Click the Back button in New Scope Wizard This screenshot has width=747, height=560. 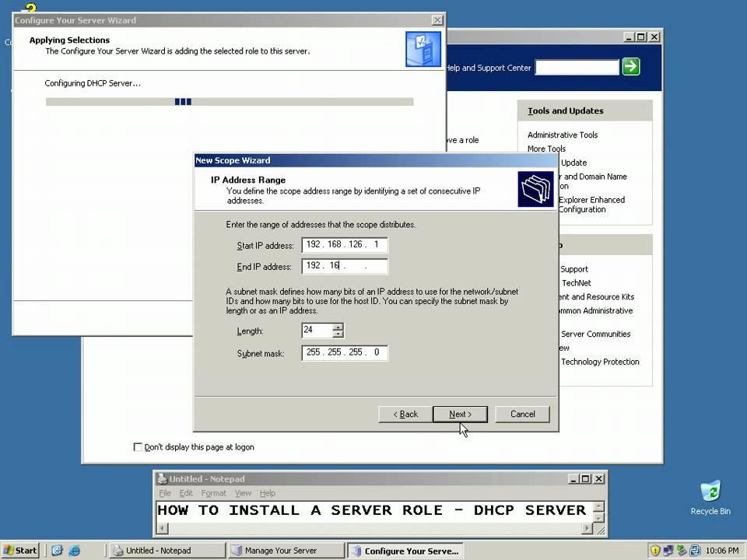[405, 415]
